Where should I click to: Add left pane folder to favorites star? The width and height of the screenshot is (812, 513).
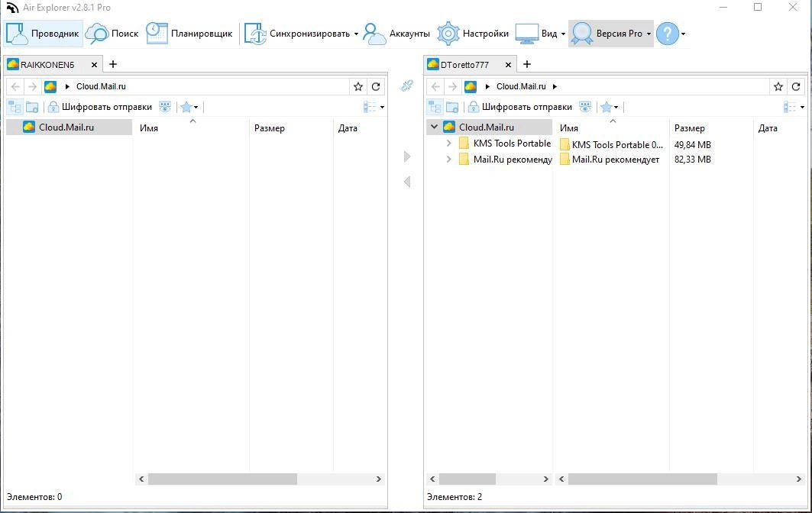click(x=357, y=86)
